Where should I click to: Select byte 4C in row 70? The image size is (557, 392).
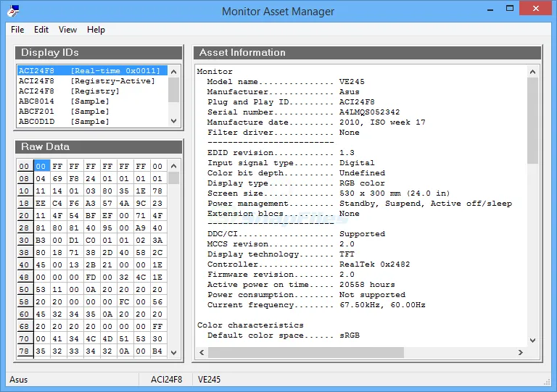[91, 338]
